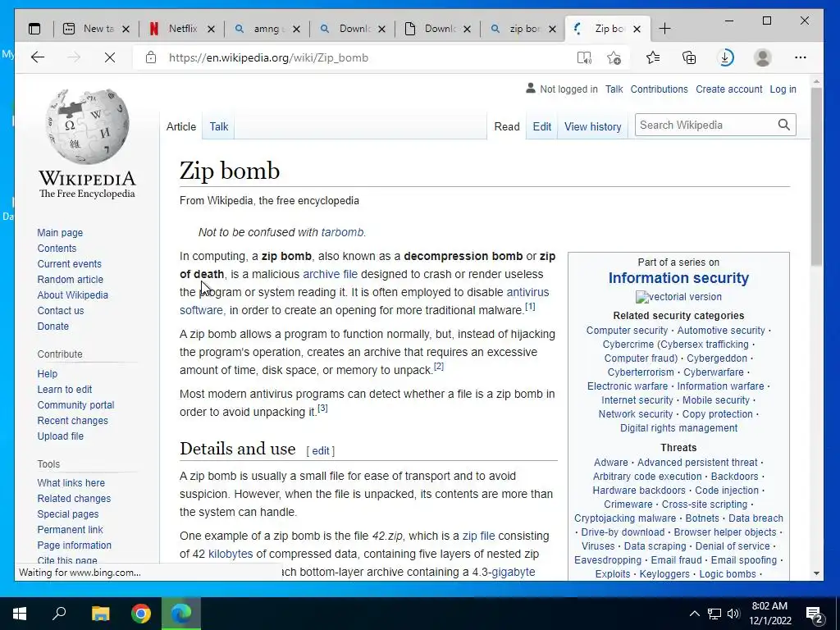Add this page to favorites star icon
The width and height of the screenshot is (840, 630).
614,57
